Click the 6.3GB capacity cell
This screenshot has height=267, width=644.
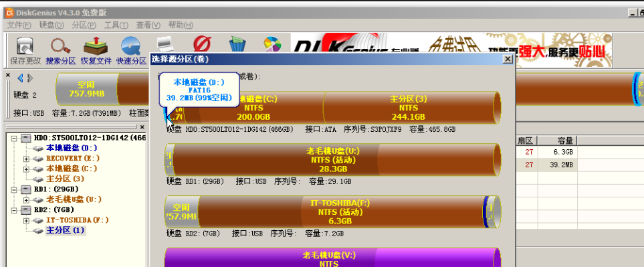coord(557,153)
